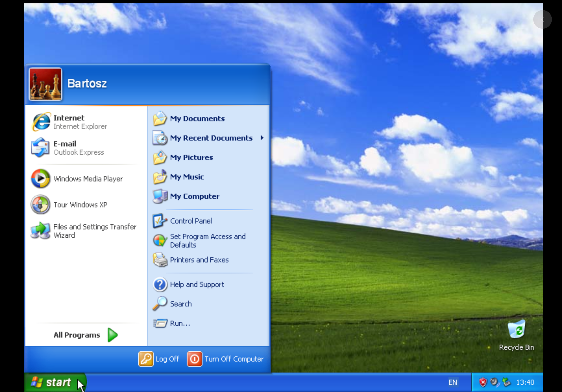
Task: Expand the All Programs green arrow
Action: (x=113, y=335)
